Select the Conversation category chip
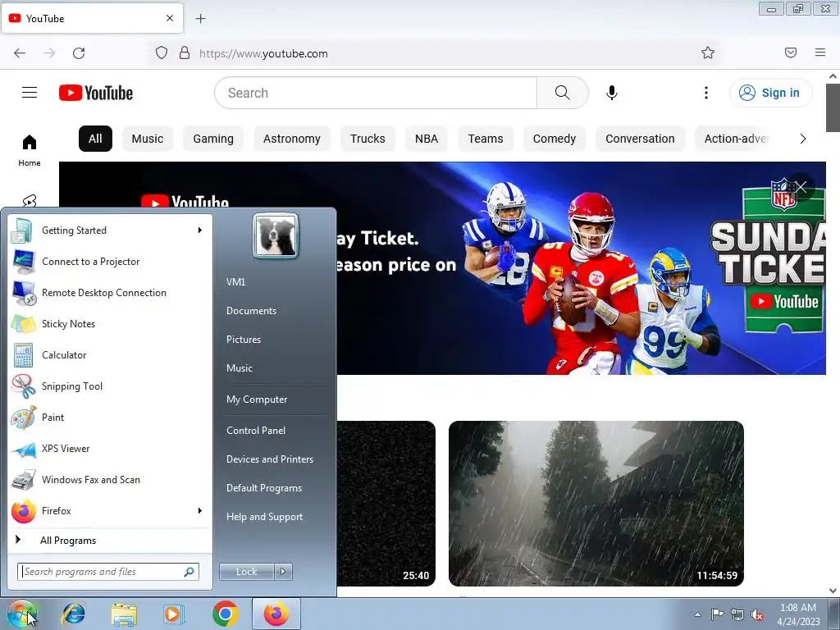Viewport: 840px width, 630px height. click(640, 139)
